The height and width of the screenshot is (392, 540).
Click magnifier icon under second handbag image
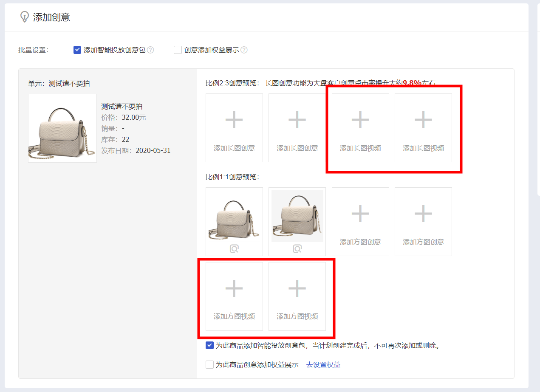coord(297,249)
